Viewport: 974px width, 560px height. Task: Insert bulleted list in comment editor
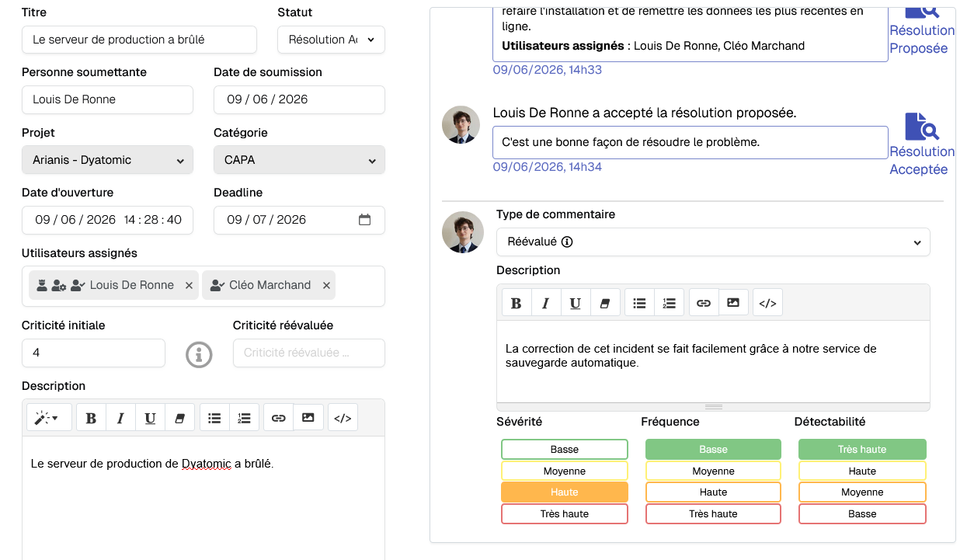[x=639, y=303]
